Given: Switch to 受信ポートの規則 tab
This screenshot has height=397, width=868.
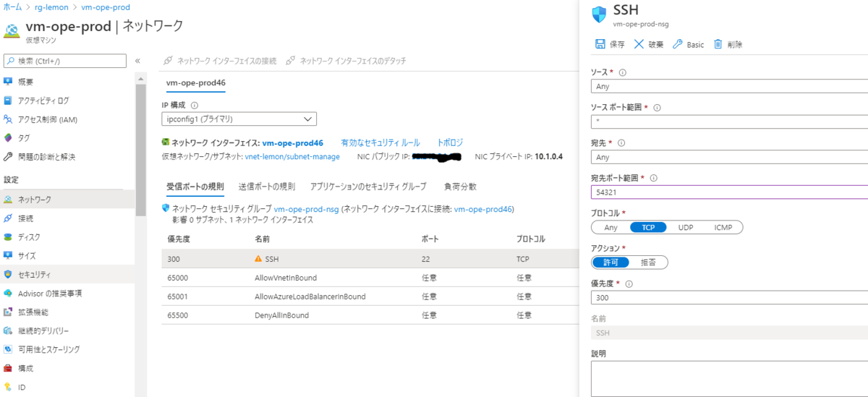Looking at the screenshot, I should (195, 187).
